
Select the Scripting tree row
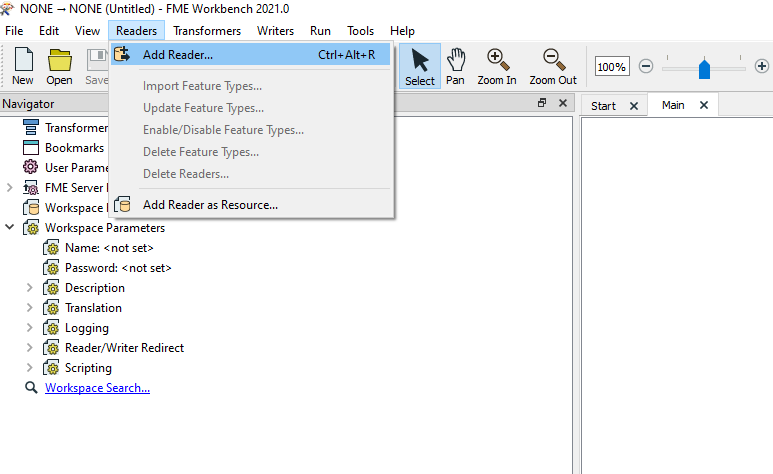(x=88, y=367)
